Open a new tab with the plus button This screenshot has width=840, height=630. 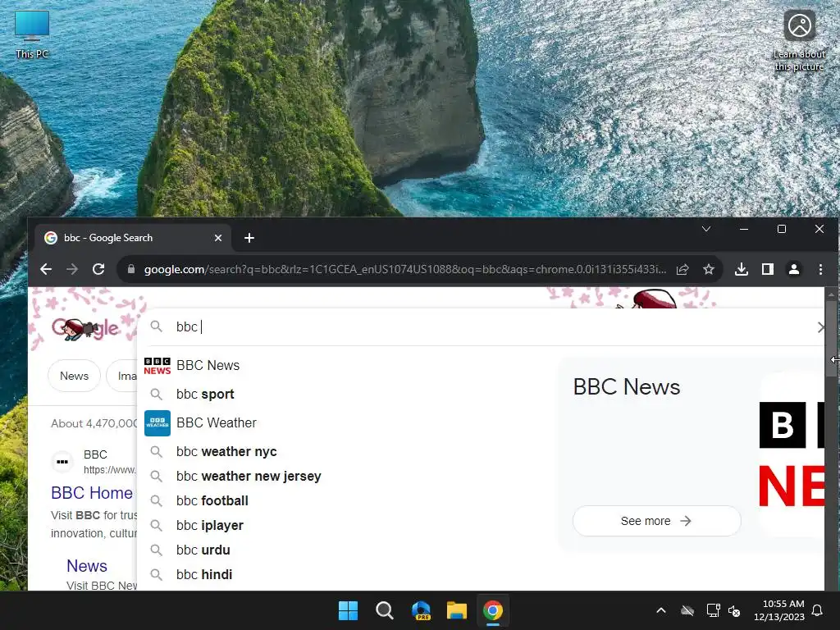[249, 238]
